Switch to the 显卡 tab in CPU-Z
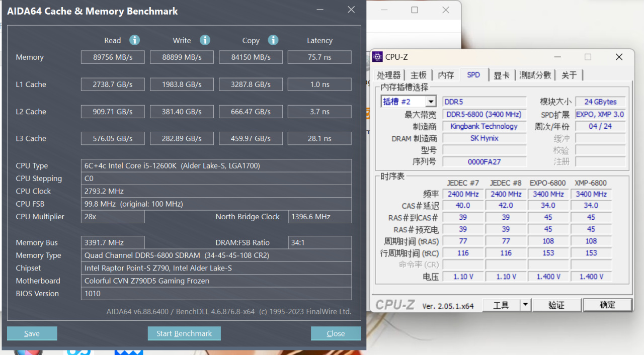 pyautogui.click(x=501, y=75)
